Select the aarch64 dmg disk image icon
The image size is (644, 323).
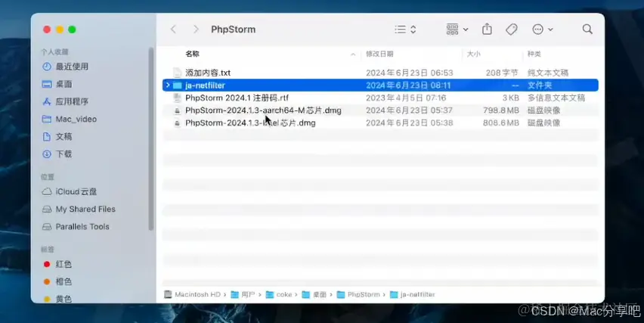tap(177, 110)
